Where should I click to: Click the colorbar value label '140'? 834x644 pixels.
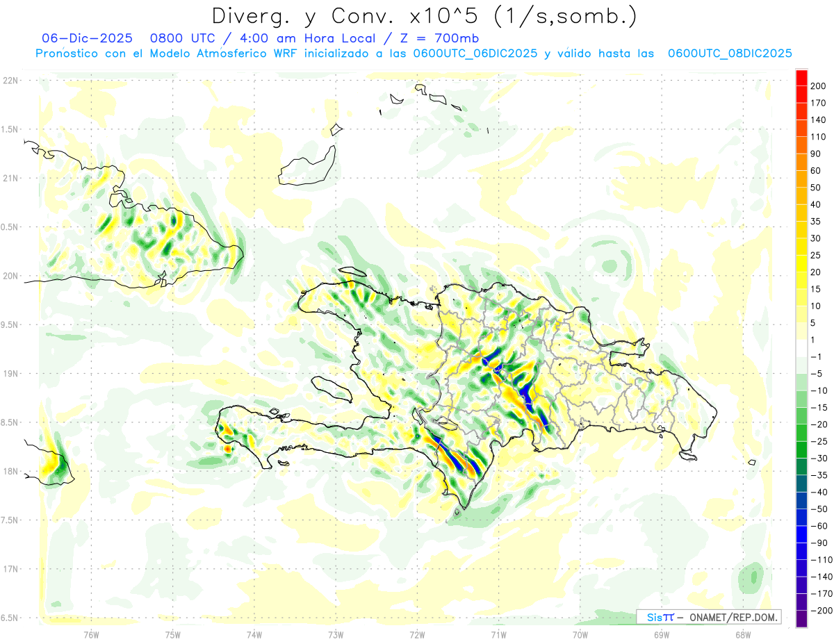[x=818, y=120]
